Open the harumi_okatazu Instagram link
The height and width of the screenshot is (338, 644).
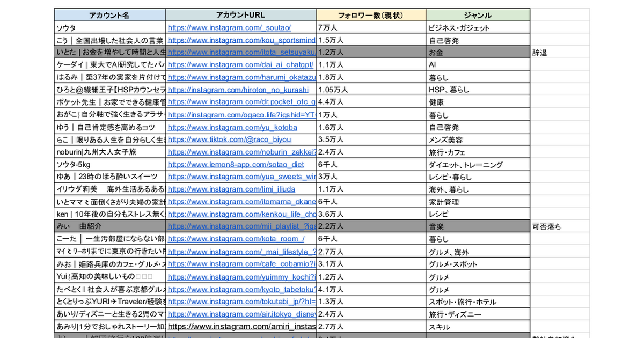pos(242,77)
